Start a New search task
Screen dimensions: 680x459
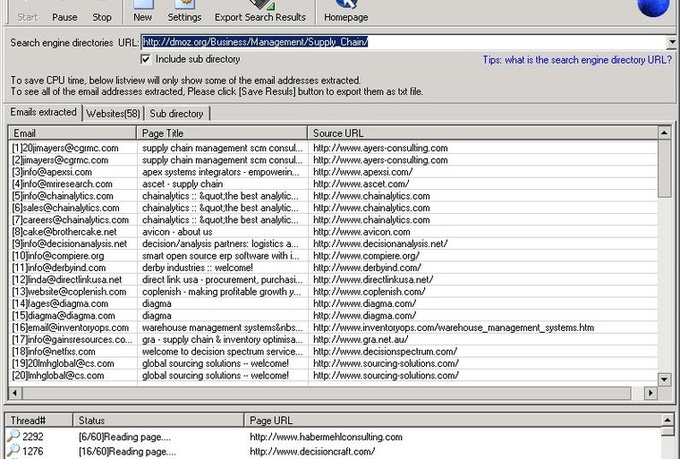pos(143,13)
